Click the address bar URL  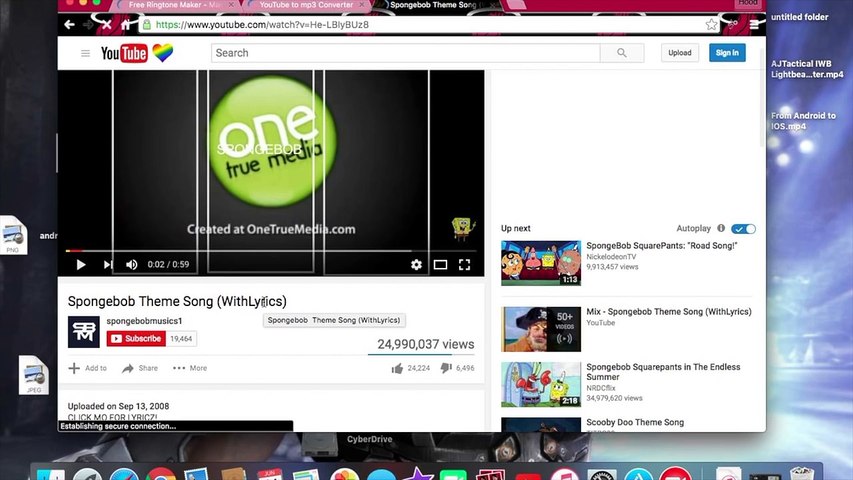(262, 24)
